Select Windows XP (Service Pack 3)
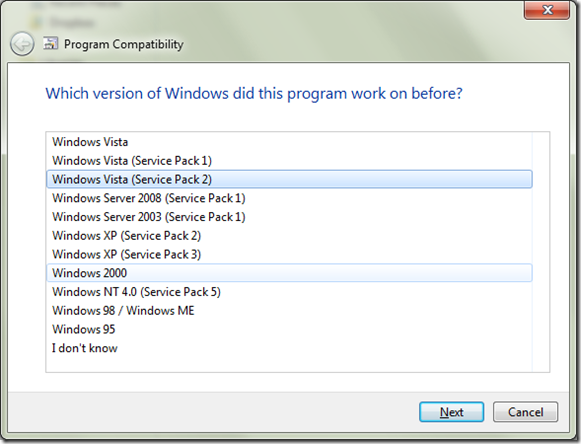Screen dimensions: 581x444 pos(289,254)
